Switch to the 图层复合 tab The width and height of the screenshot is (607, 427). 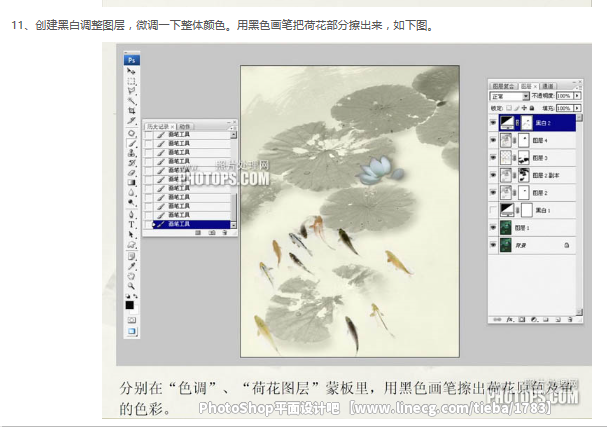point(504,86)
